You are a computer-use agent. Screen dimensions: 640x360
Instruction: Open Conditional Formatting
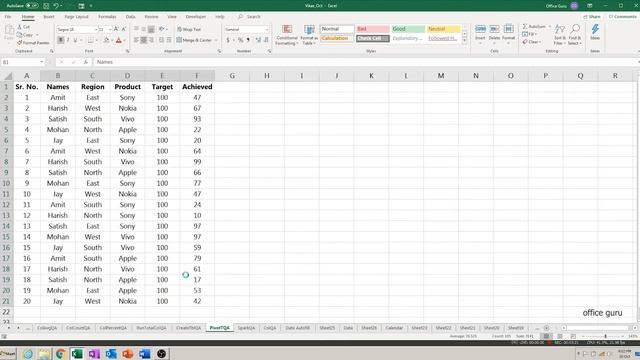point(287,35)
